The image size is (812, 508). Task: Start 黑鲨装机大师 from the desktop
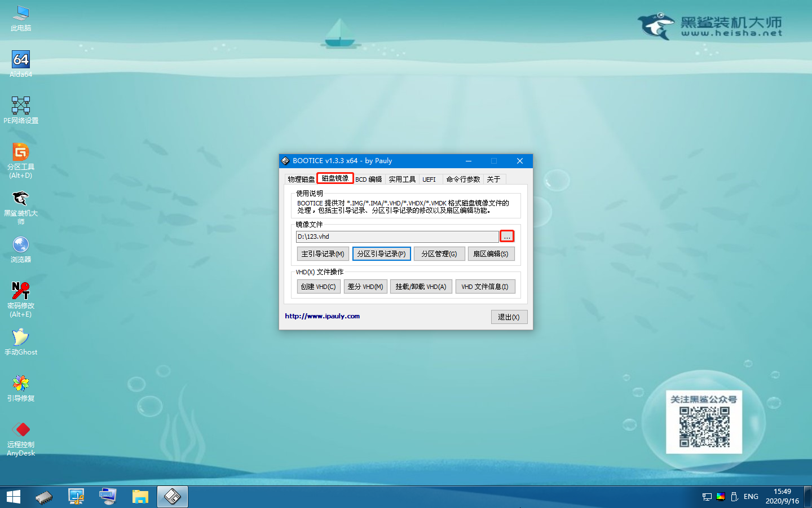[x=20, y=200]
